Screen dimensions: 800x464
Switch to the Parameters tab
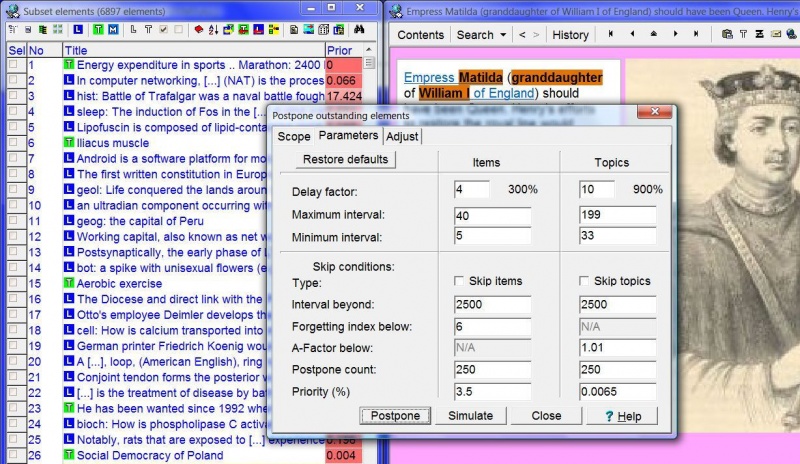348,135
